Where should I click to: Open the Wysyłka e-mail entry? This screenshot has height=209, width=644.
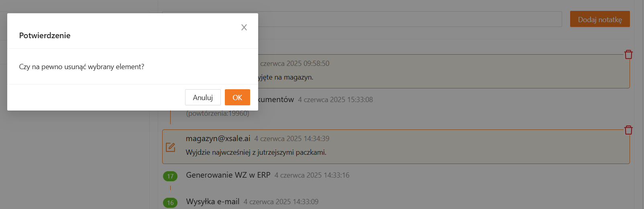(x=213, y=201)
